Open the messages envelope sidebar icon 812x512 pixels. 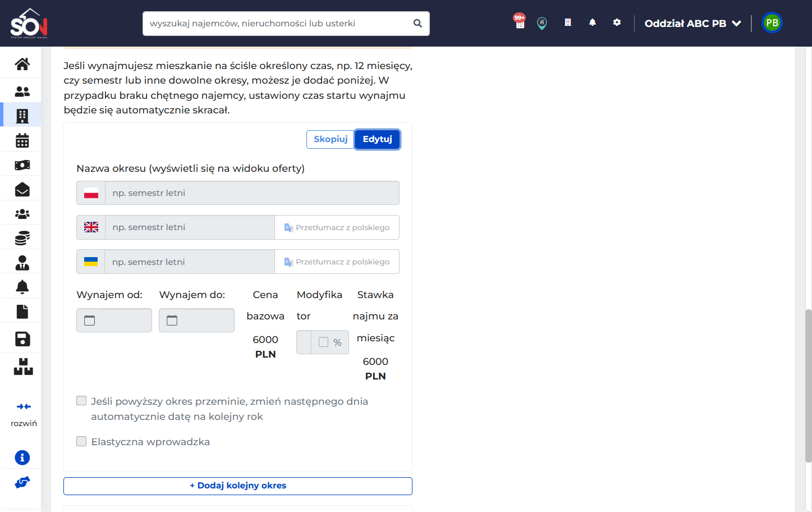[x=22, y=189]
